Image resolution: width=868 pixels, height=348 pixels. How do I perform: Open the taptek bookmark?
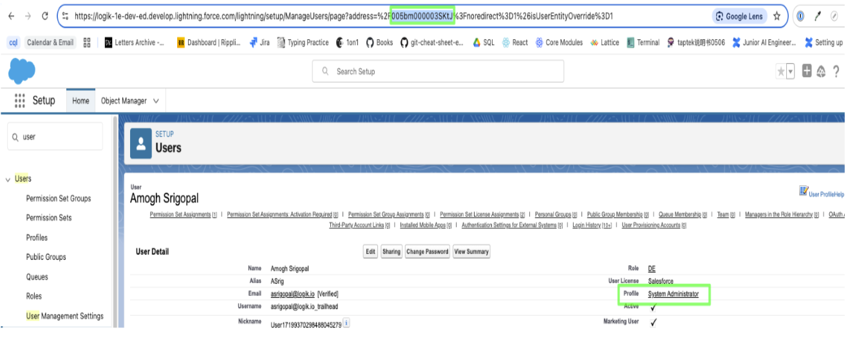[696, 42]
